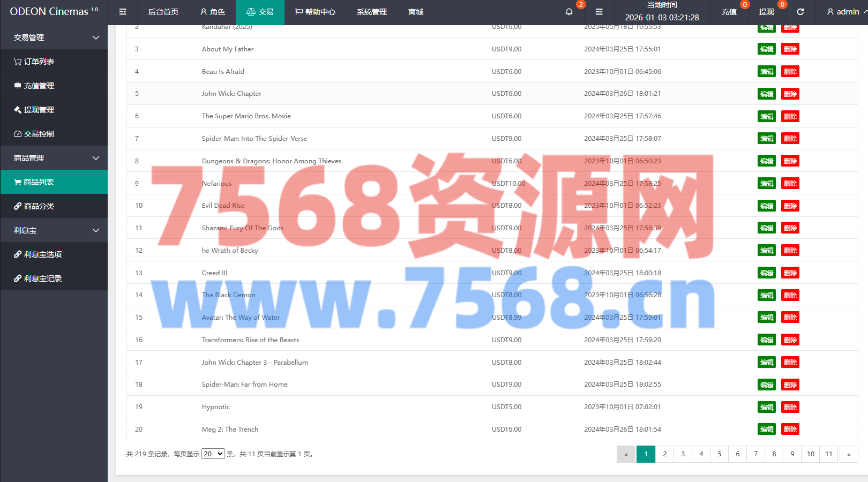Toggle sidebar with the hamburger menu icon

(x=123, y=12)
